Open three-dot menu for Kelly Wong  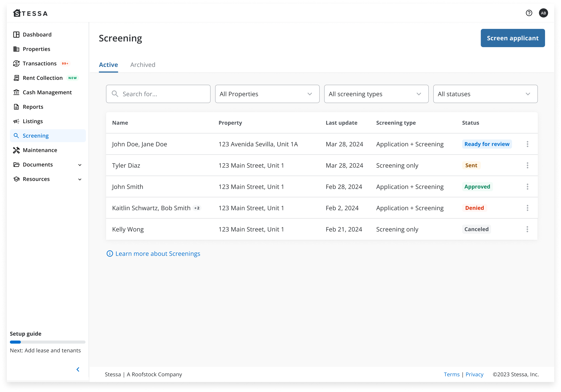click(x=527, y=229)
